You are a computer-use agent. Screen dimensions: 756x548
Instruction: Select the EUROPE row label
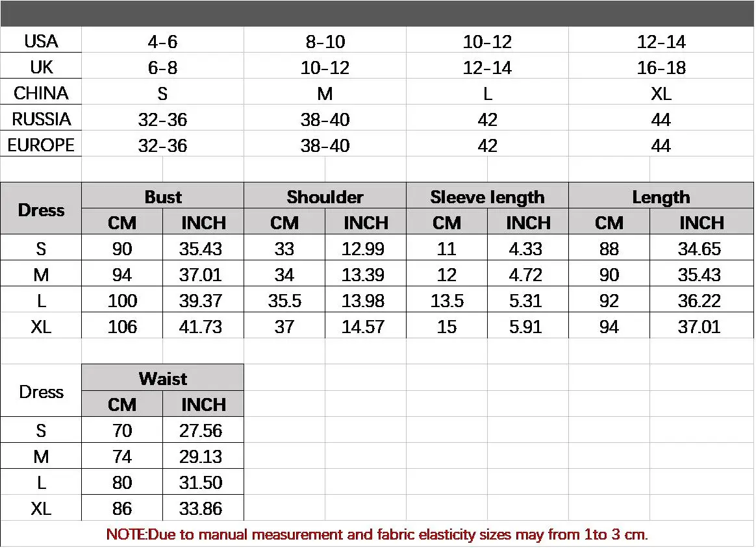[x=41, y=145]
